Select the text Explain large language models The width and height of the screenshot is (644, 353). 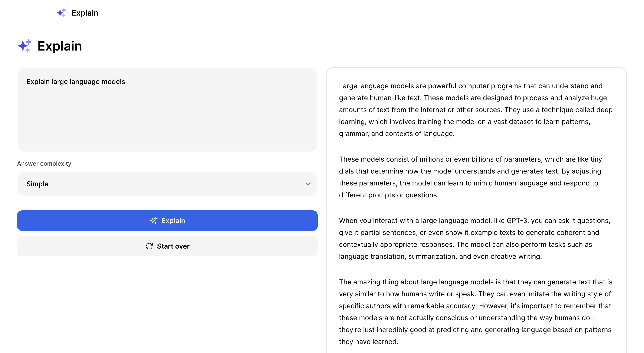pos(76,82)
